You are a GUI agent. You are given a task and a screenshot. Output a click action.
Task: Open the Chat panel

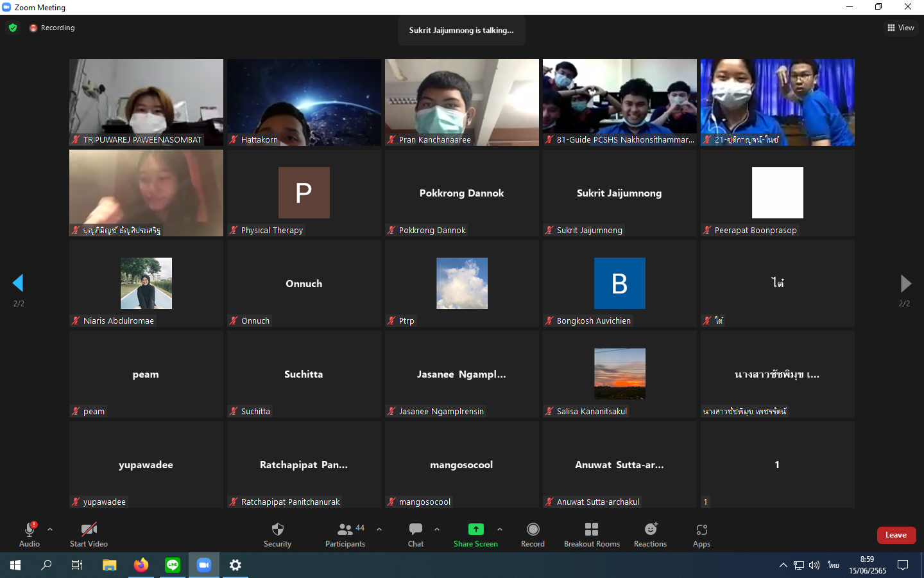point(416,529)
